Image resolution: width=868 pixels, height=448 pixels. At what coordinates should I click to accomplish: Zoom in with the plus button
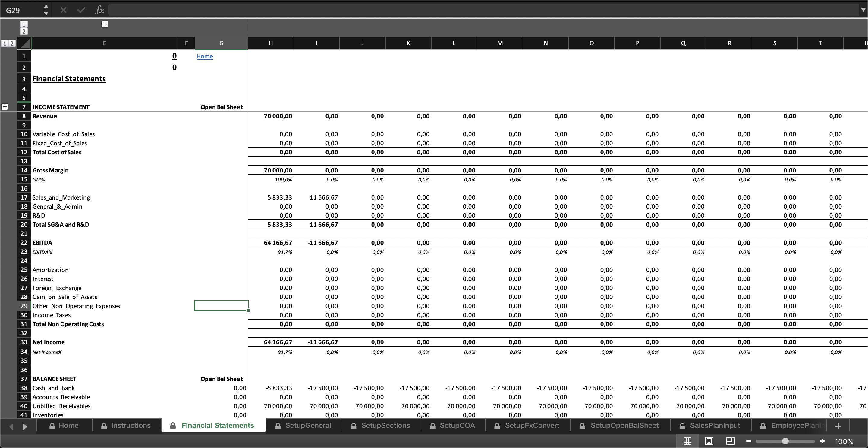click(x=822, y=441)
